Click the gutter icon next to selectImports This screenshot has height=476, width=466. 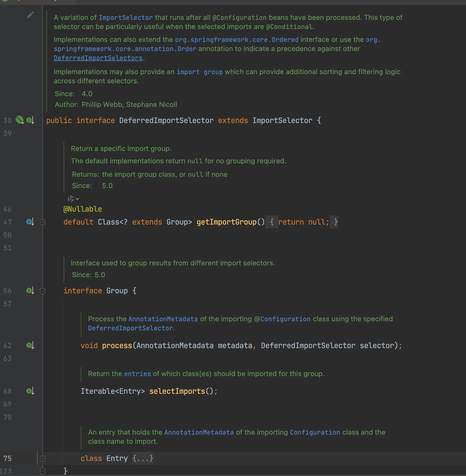(30, 391)
